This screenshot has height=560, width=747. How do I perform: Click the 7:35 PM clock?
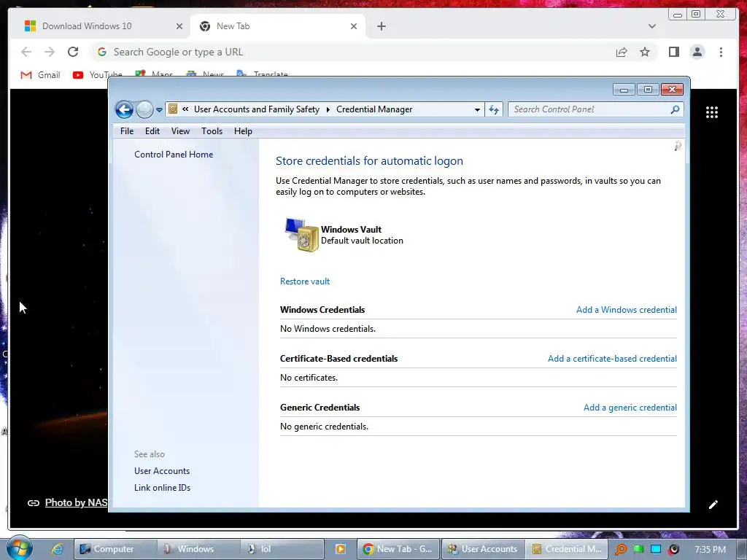(x=710, y=549)
